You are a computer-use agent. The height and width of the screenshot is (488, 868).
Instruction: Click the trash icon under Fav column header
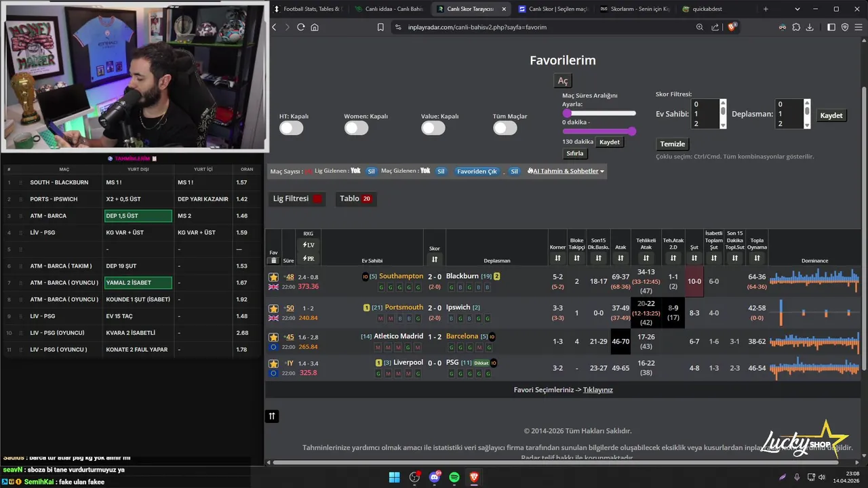click(x=274, y=260)
